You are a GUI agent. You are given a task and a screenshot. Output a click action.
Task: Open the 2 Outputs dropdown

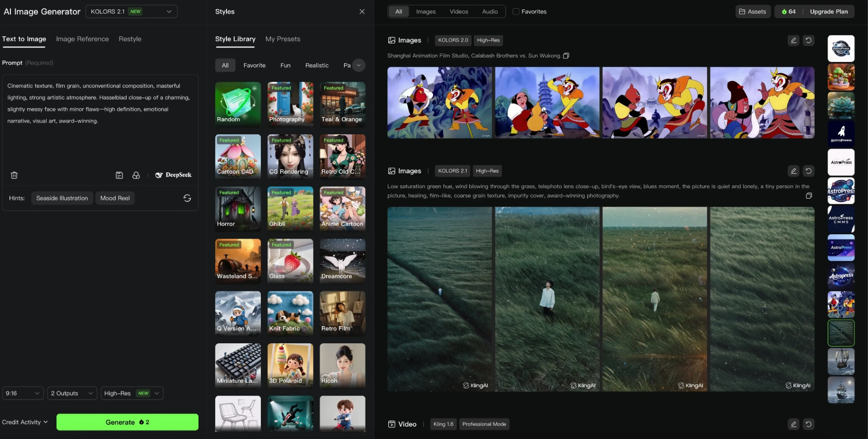72,393
